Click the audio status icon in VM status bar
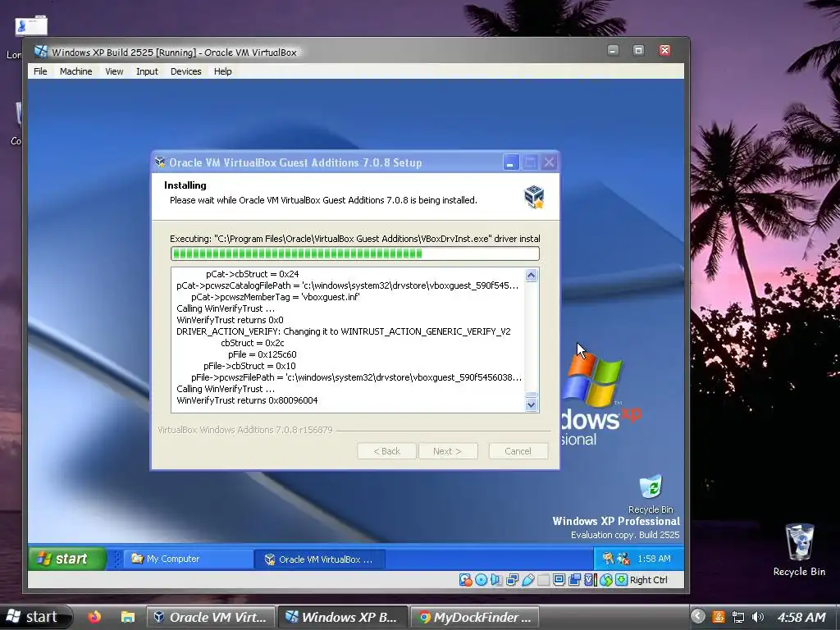The height and width of the screenshot is (630, 840). pyautogui.click(x=496, y=580)
